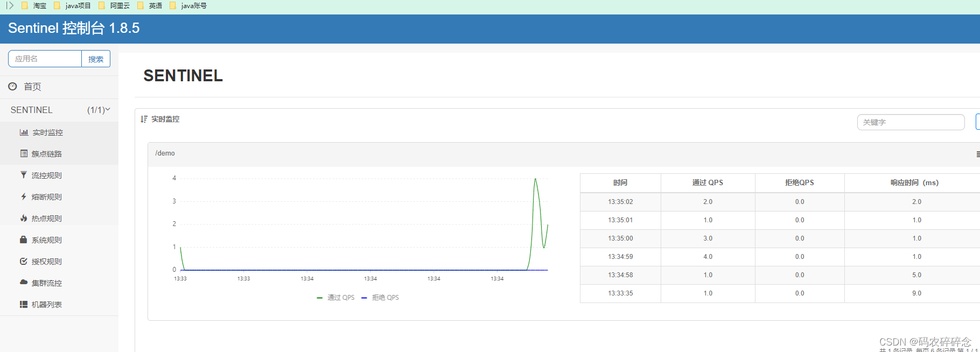Click the home clock icon beside 首页

coord(12,86)
